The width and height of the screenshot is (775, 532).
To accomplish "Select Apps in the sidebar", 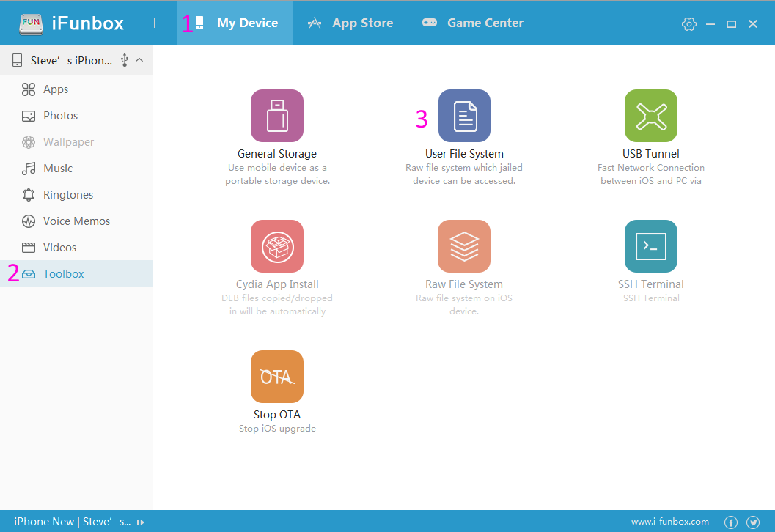I will (x=76, y=89).
